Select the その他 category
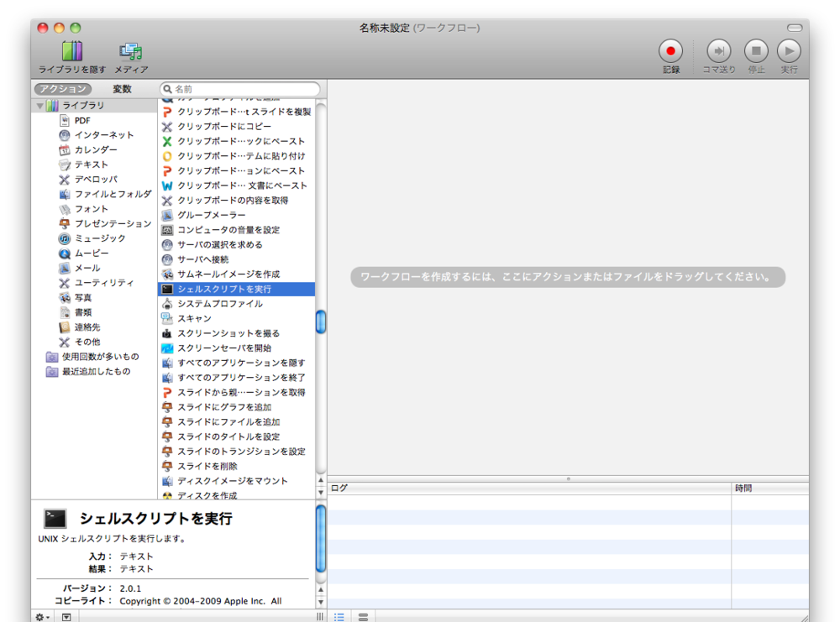This screenshot has width=840, height=622. [x=79, y=342]
